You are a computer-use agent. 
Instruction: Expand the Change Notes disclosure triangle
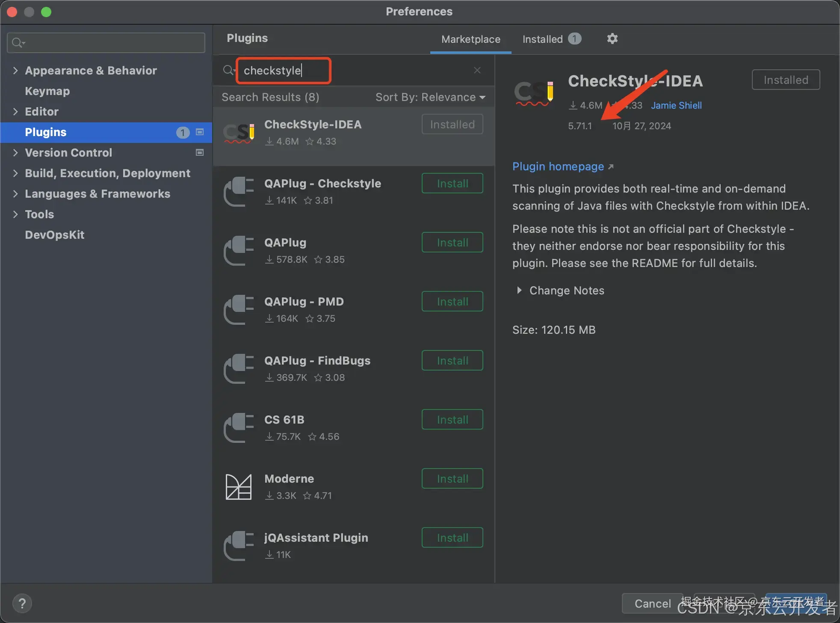(519, 290)
